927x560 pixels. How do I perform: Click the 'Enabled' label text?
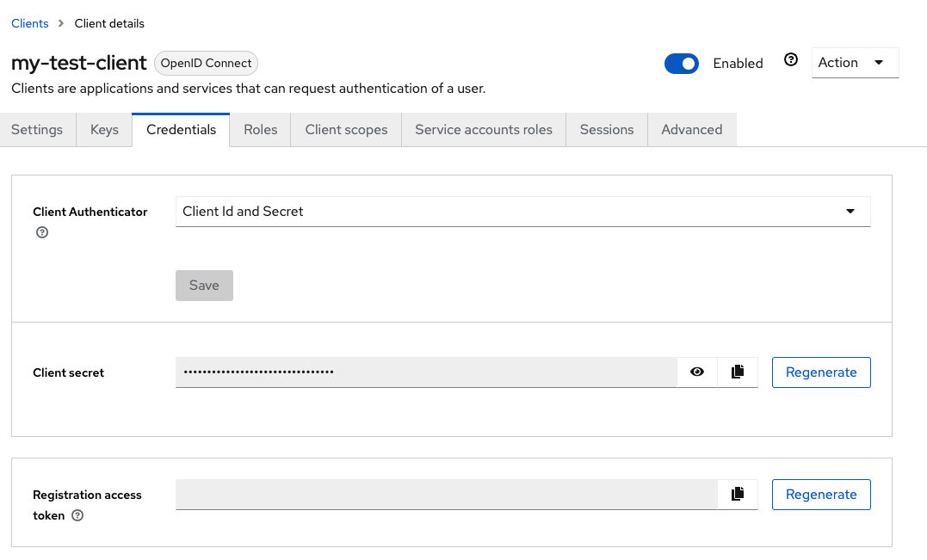tap(738, 63)
